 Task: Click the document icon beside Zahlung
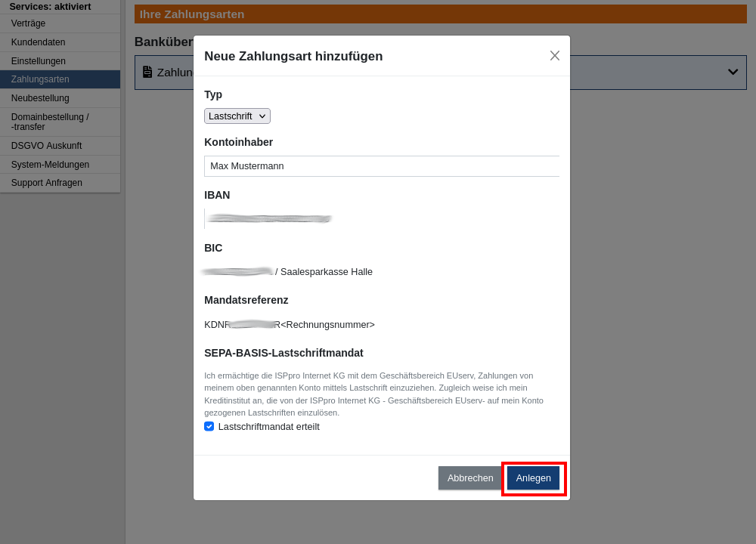pos(147,73)
